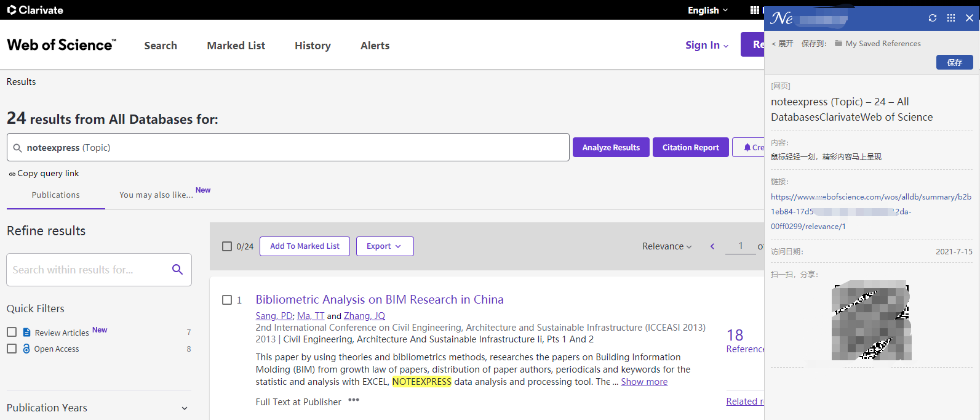
Task: Click the Create Alert bell button
Action: click(x=749, y=147)
